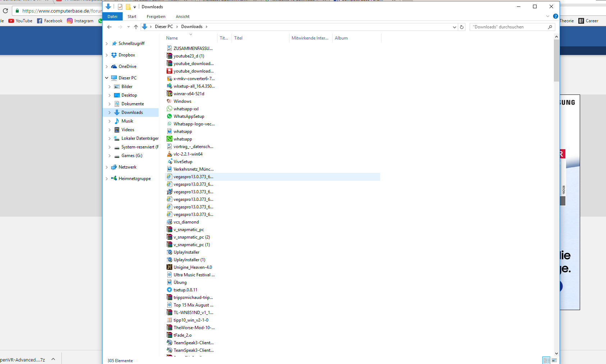The height and width of the screenshot is (364, 606).
Task: Open quick access toolbar customize dropdown
Action: (135, 7)
